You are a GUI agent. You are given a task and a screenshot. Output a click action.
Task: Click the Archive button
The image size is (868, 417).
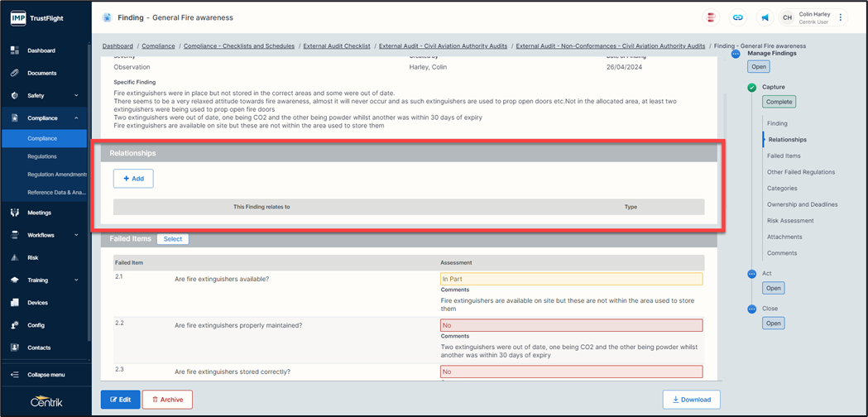(167, 400)
